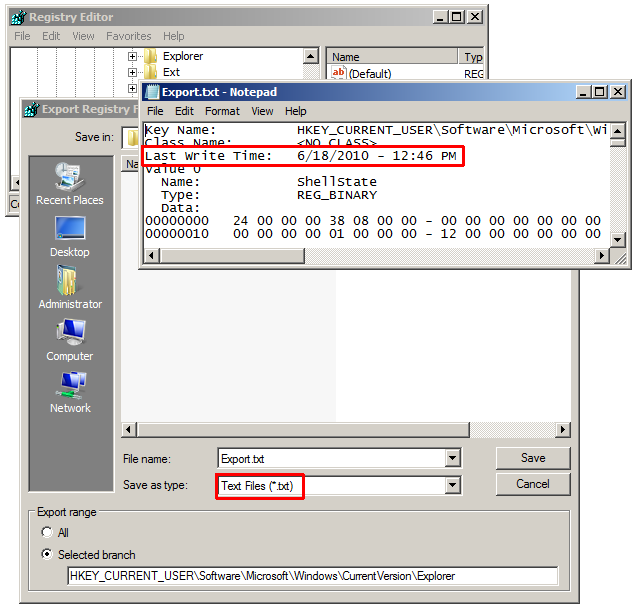This screenshot has height=608, width=636.
Task: Open the File name dropdown list
Action: (x=452, y=458)
